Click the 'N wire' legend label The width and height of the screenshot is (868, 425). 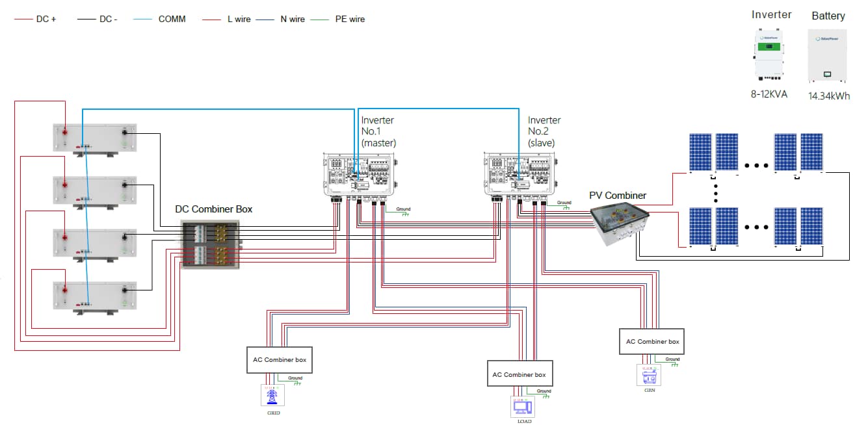[293, 19]
